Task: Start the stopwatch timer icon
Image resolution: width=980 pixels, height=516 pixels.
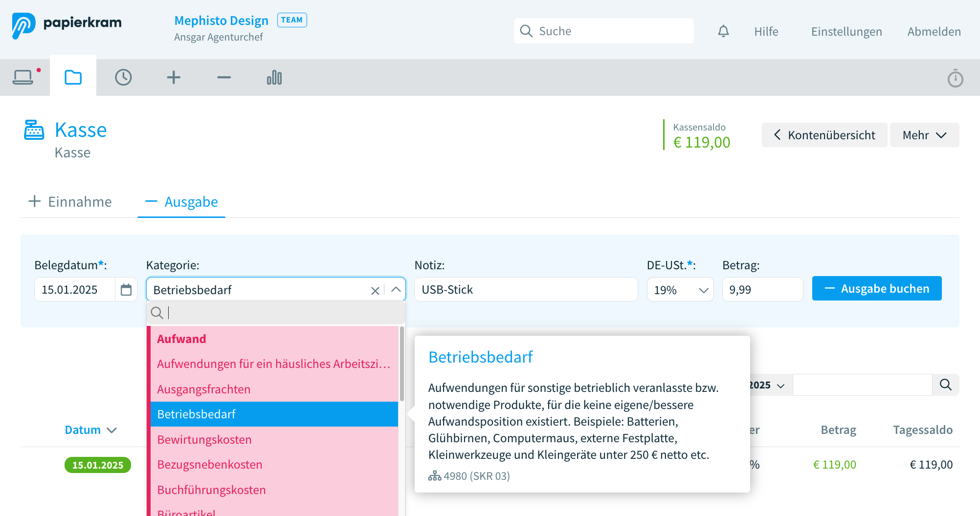Action: 955,78
